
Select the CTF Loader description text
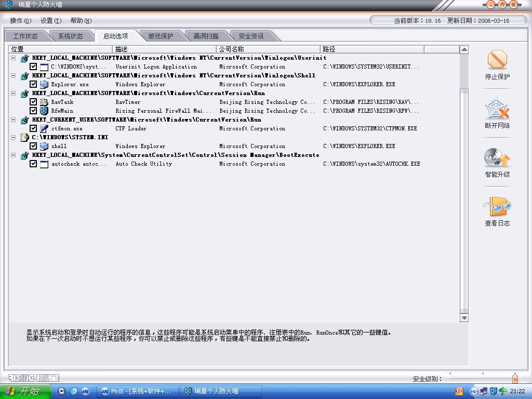point(131,129)
